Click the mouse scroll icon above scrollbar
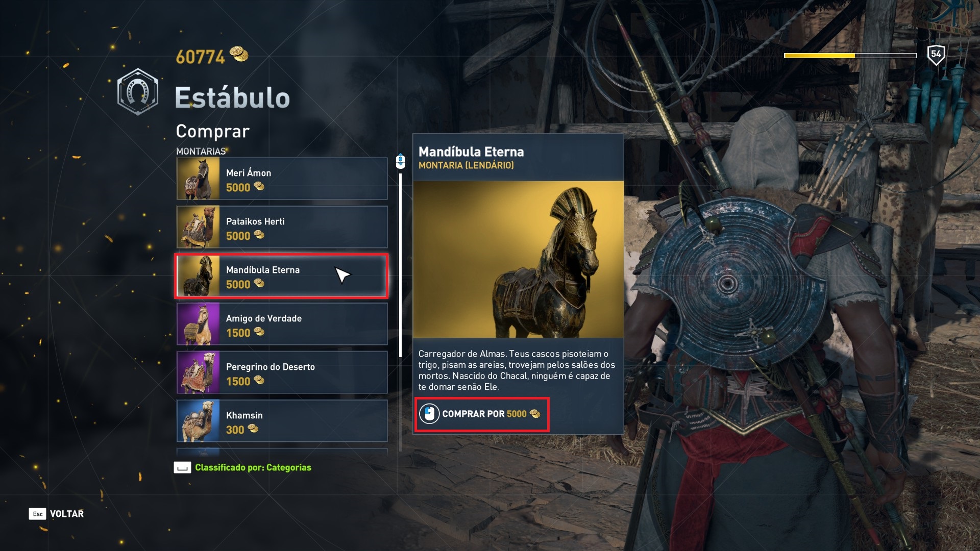Image resolution: width=980 pixels, height=551 pixels. click(401, 162)
